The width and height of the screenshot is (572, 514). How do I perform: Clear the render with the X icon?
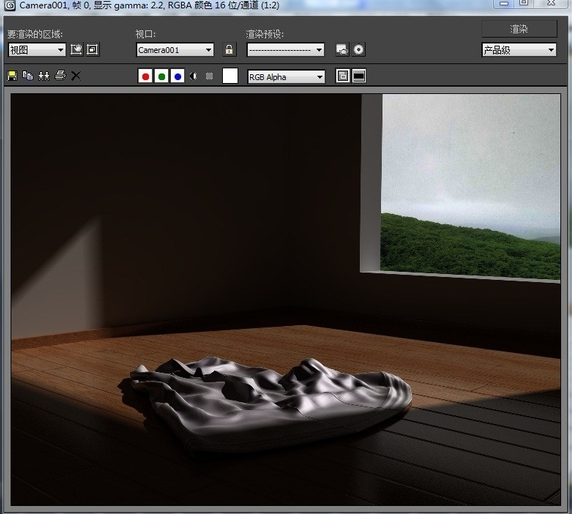tap(76, 76)
